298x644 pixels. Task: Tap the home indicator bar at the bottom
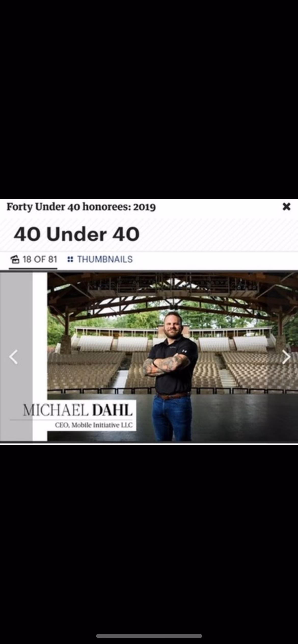point(149,636)
